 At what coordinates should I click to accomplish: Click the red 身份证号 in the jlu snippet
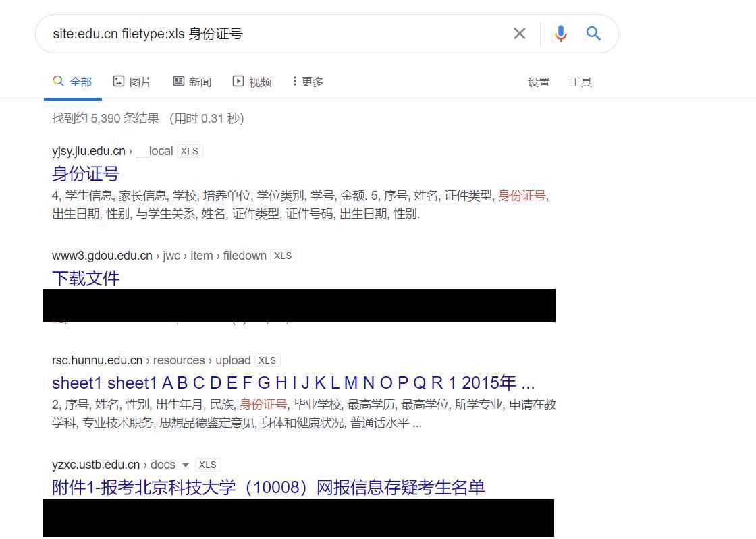tap(522, 196)
